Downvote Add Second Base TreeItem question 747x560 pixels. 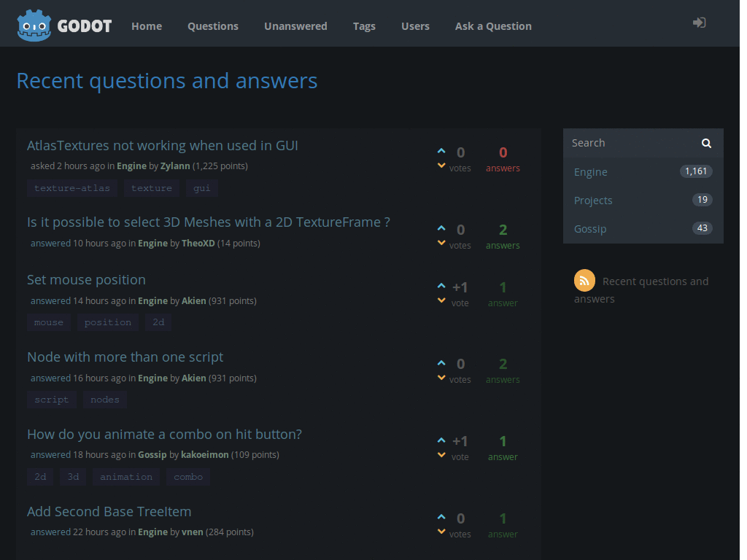coord(441,532)
